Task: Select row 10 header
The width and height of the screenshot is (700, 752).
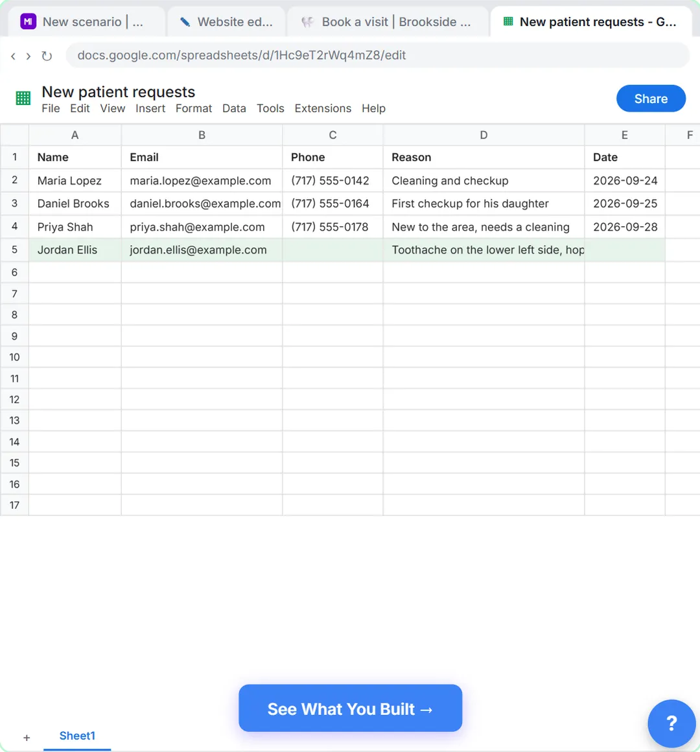Action: coord(14,357)
